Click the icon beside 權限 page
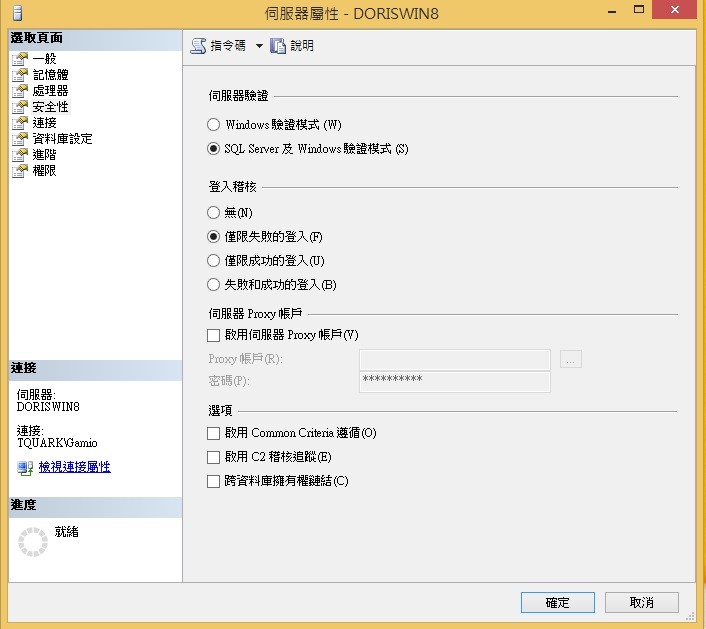The height and width of the screenshot is (629, 706). [x=20, y=171]
